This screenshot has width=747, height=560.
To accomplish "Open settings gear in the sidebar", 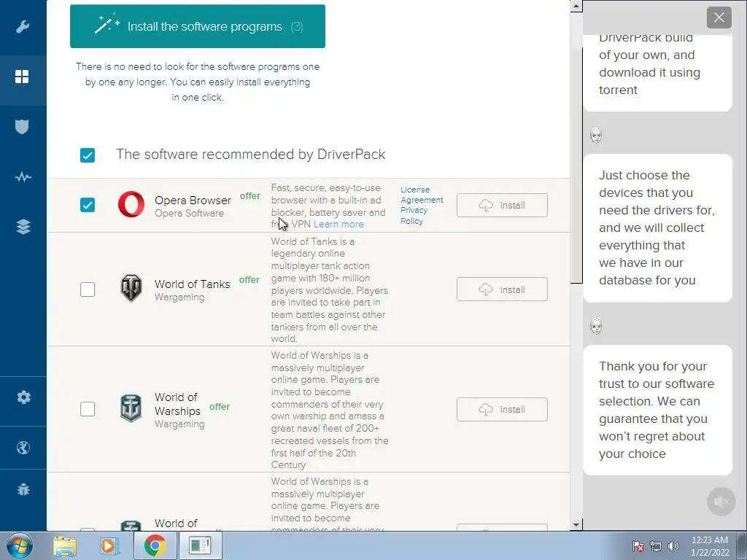I will (23, 397).
